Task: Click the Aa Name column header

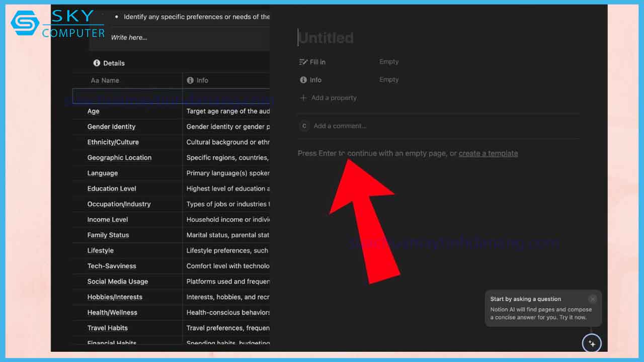Action: [105, 80]
